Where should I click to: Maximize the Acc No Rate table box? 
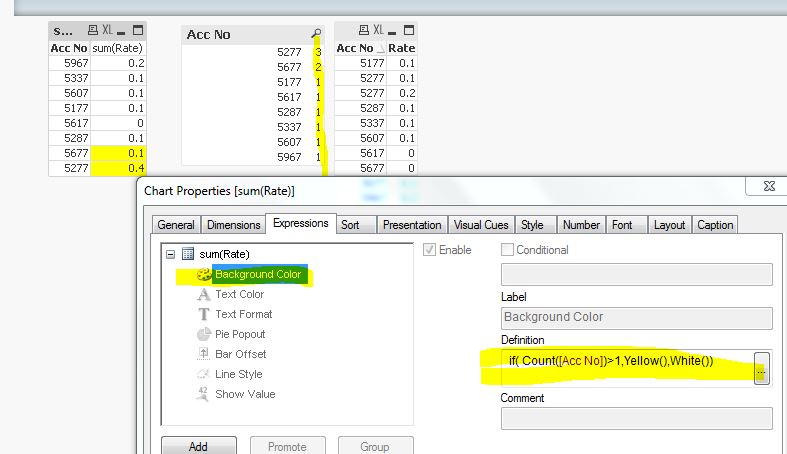pos(409,31)
